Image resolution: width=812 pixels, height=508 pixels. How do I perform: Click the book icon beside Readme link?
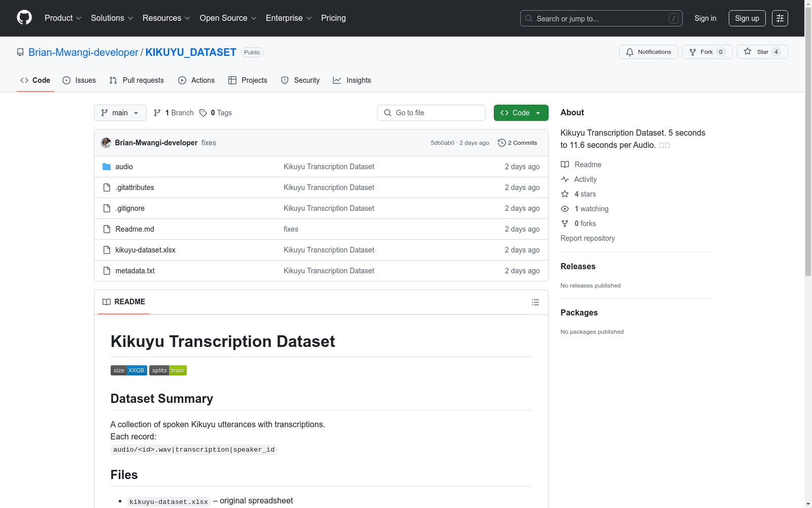click(x=565, y=165)
